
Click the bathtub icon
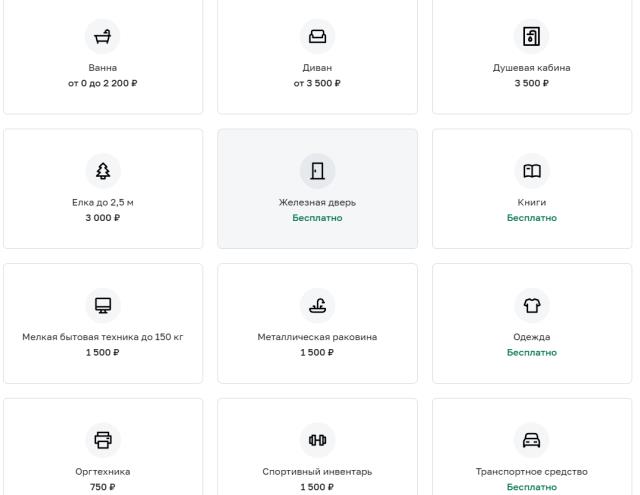pyautogui.click(x=102, y=35)
